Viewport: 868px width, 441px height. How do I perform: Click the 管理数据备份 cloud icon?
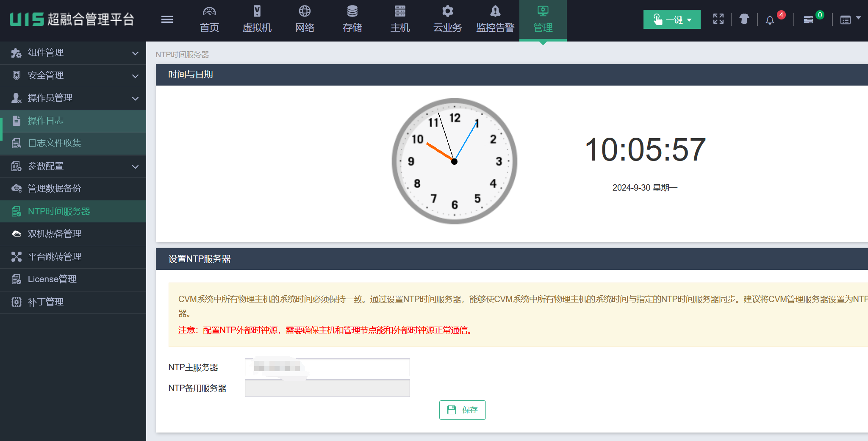(x=16, y=189)
